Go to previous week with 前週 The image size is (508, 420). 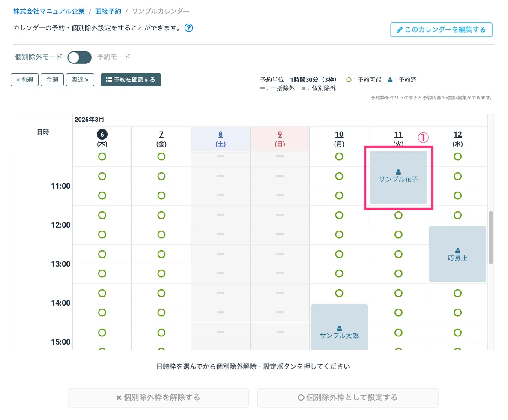pyautogui.click(x=24, y=80)
